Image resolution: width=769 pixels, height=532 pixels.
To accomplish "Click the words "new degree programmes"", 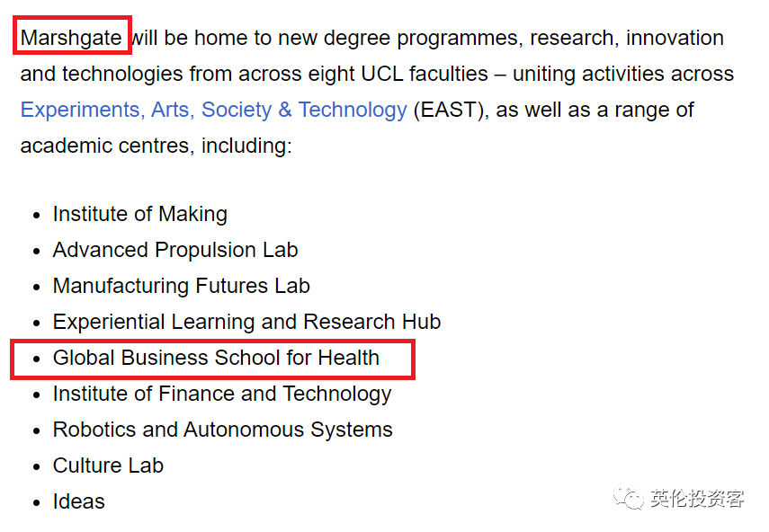I will [x=360, y=38].
